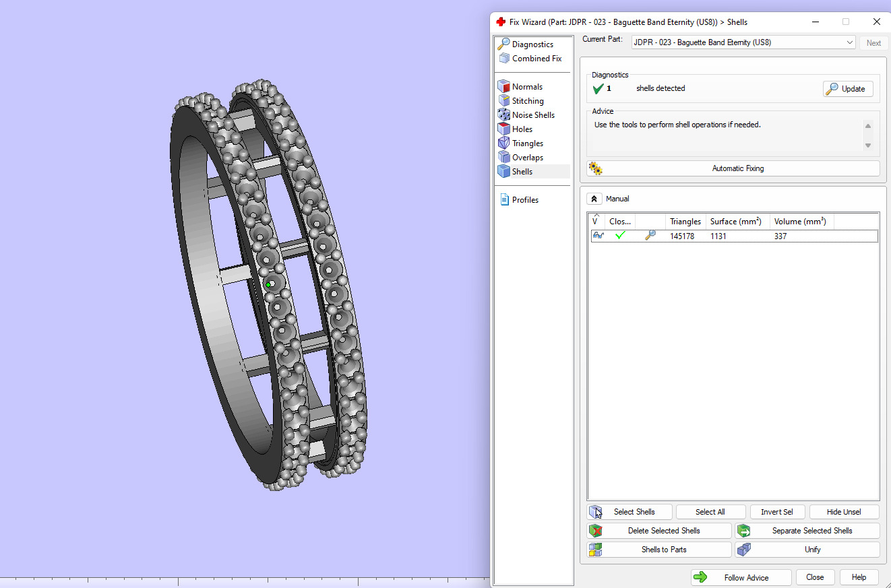Open Profiles page
This screenshot has width=891, height=588.
coord(525,200)
